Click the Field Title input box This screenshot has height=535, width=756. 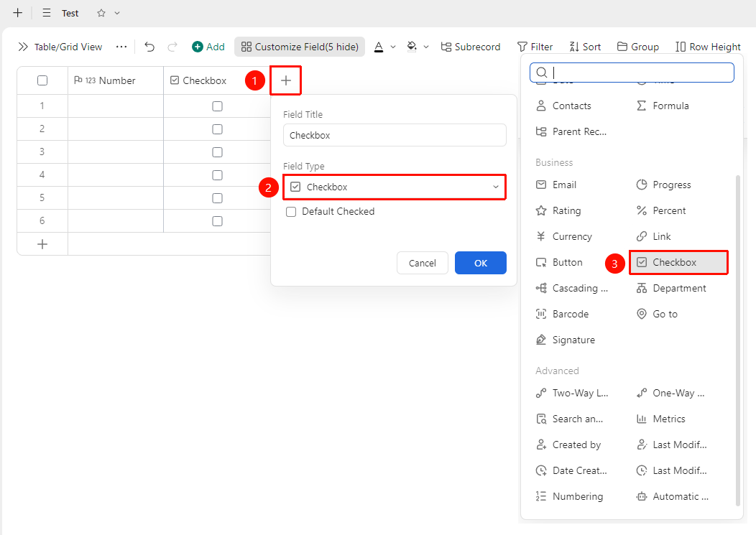395,136
